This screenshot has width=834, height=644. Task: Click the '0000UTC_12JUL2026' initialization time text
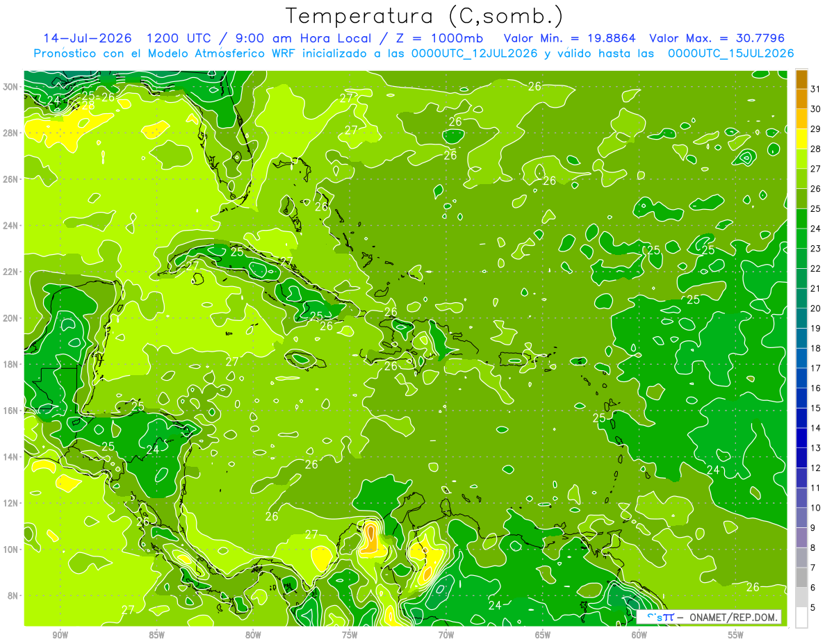(x=473, y=53)
